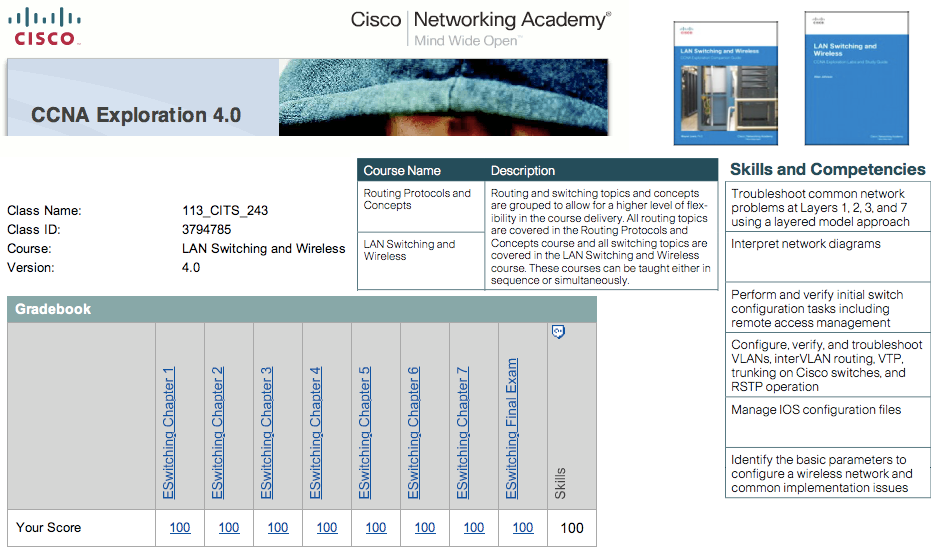Select class name value 113_CITS_243
The image size is (936, 554).
pos(225,211)
